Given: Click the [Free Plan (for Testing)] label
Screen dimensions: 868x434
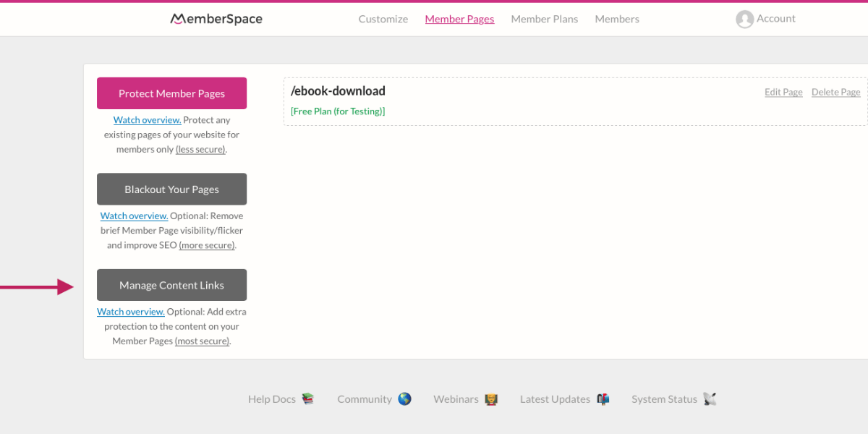Looking at the screenshot, I should (x=338, y=111).
